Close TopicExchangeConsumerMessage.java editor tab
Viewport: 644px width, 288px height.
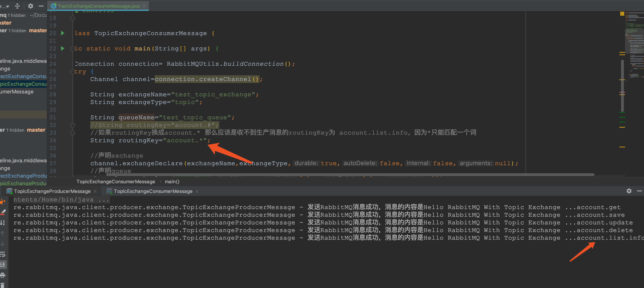[x=144, y=6]
